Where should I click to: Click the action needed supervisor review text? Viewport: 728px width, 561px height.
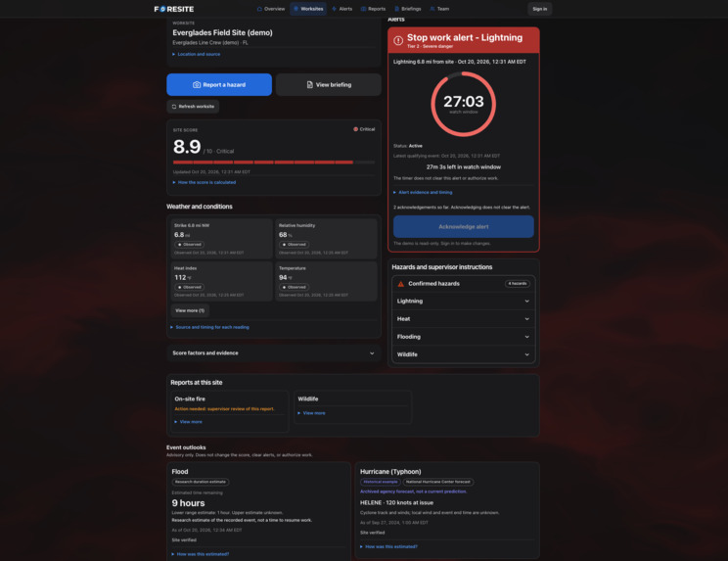(x=224, y=409)
